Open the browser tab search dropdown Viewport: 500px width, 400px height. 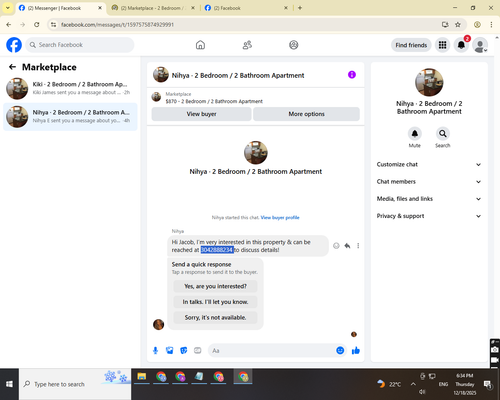click(8, 8)
